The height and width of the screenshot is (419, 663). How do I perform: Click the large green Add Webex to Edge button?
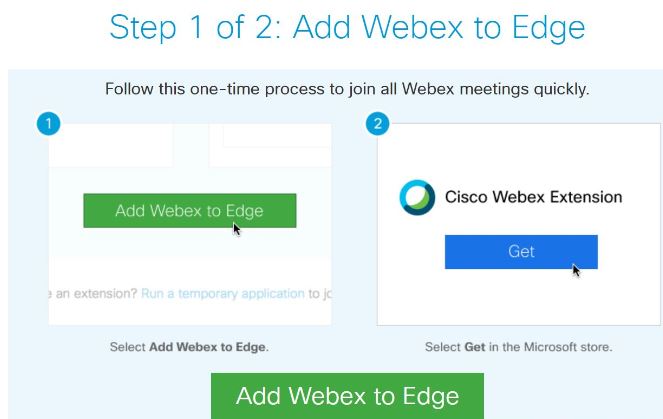pos(347,396)
